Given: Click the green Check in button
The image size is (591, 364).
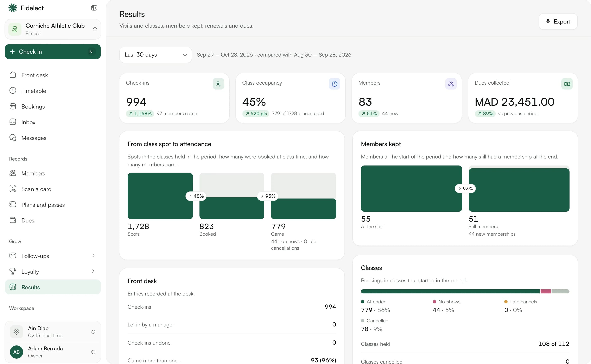Looking at the screenshot, I should tap(53, 52).
